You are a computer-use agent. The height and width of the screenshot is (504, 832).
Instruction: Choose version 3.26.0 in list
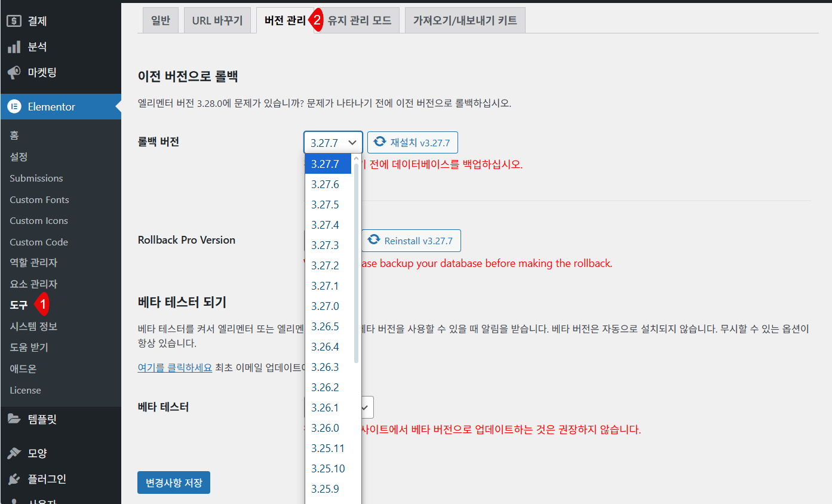[x=328, y=428]
